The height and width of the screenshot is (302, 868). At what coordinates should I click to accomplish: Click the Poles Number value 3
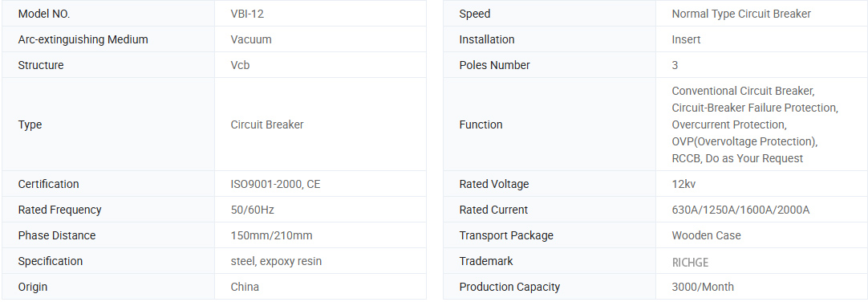click(x=675, y=65)
